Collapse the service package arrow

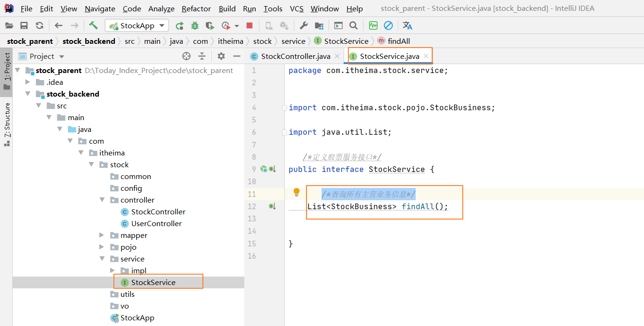click(x=102, y=259)
